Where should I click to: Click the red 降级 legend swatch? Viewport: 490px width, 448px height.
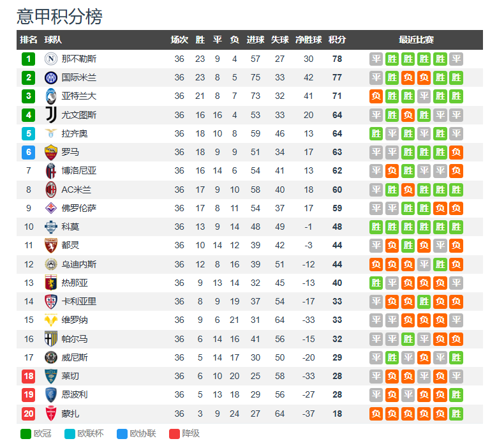(x=174, y=434)
